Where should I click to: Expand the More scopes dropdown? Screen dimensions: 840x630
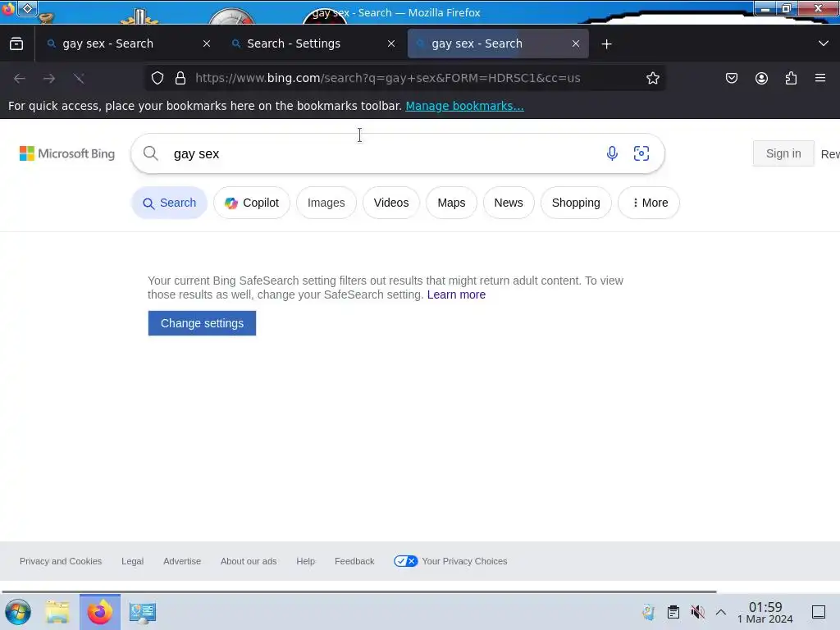coord(649,203)
